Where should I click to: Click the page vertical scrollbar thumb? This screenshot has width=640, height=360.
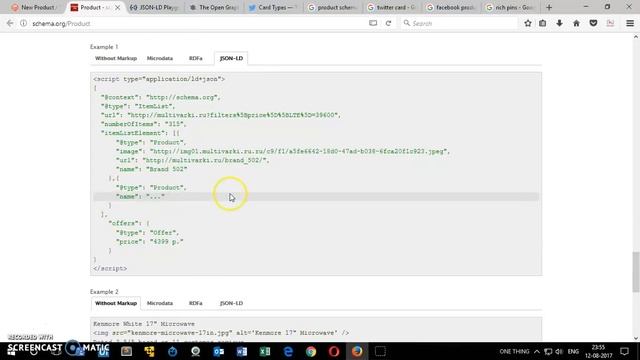pos(636,272)
